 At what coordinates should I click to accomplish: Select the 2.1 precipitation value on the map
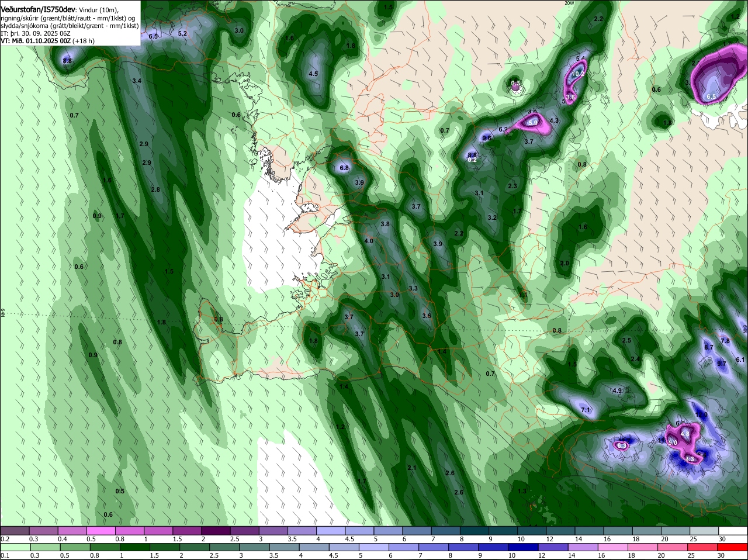point(412,468)
